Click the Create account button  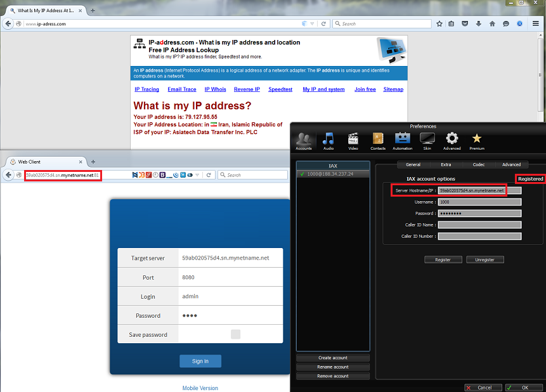point(333,358)
